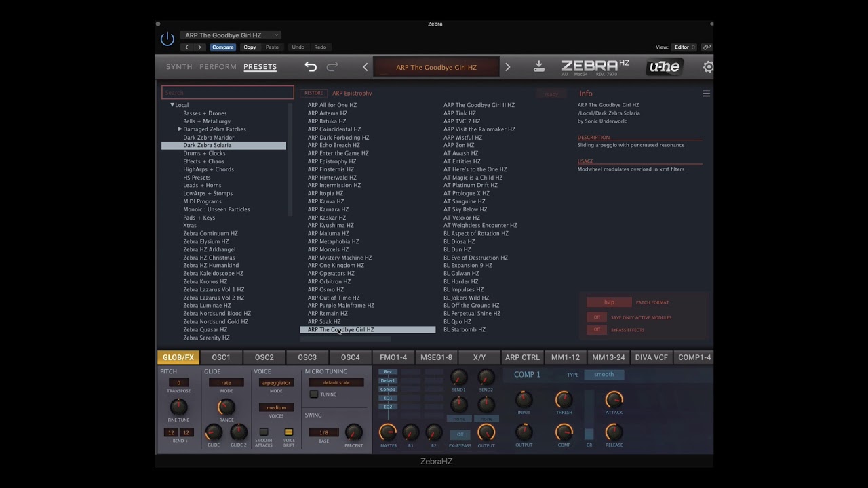Screen dimensions: 868x488
Task: Open the VOICES medium dropdown
Action: 276,408
